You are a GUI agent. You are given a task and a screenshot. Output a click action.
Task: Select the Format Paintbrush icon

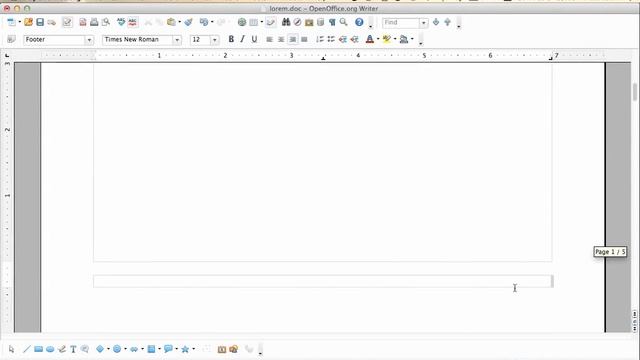pos(188,22)
